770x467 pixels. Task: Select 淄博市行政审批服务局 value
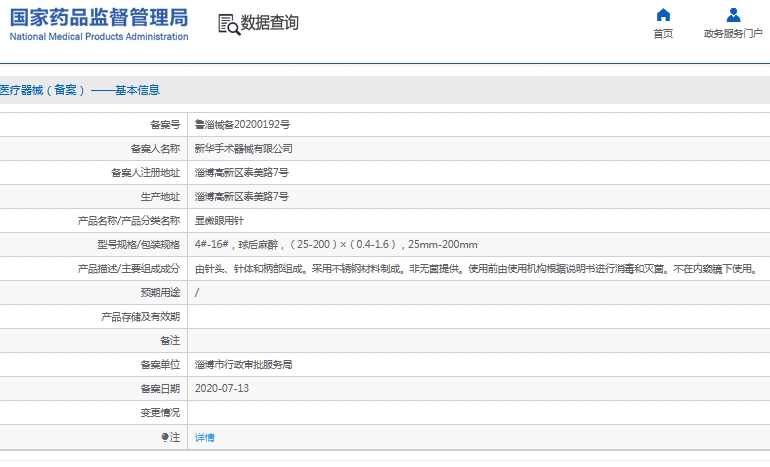coord(244,364)
